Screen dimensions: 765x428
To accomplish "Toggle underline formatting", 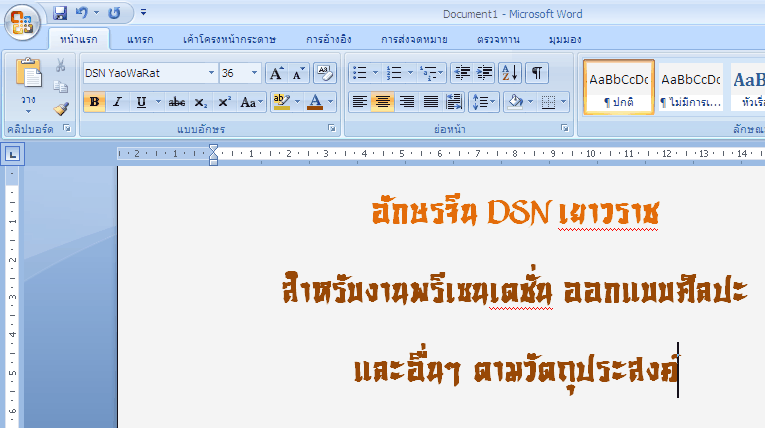I will 141,102.
